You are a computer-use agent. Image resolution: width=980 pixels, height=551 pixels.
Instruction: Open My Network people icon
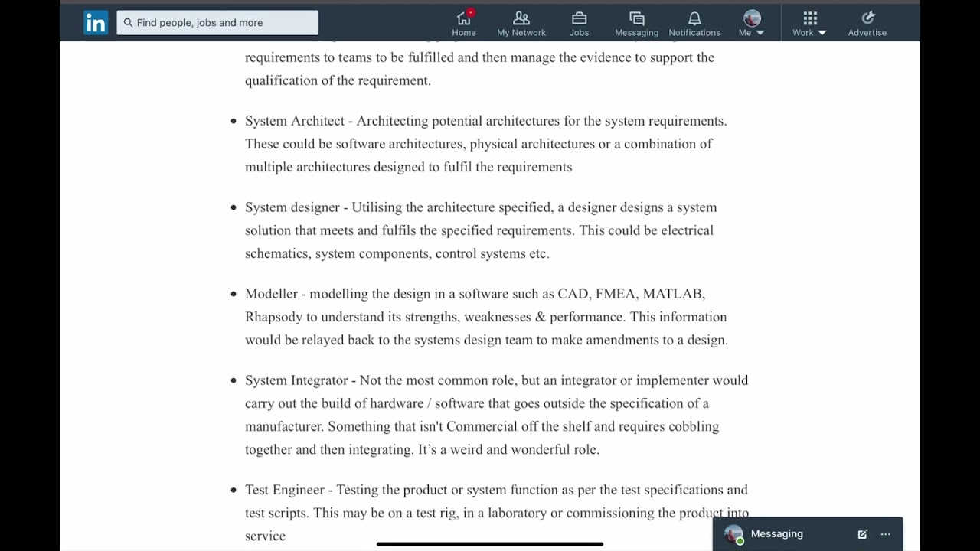pos(521,18)
